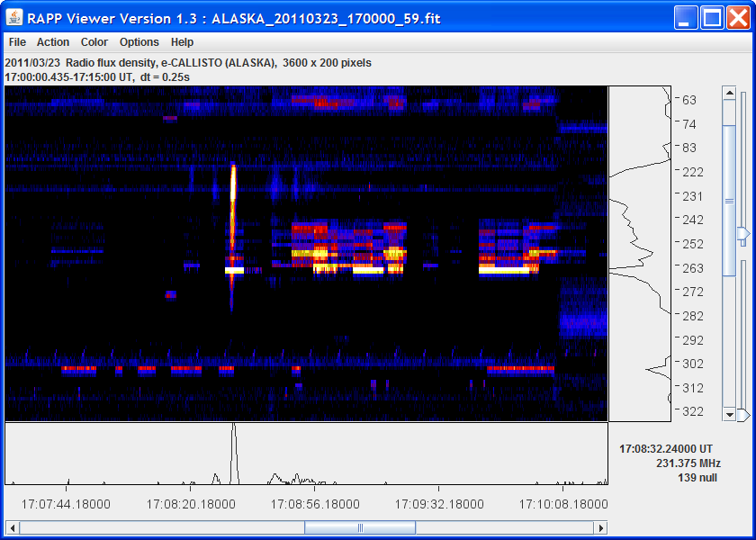Viewport: 756px width, 540px height.
Task: Maximize the RAPP Viewer window
Action: [712, 18]
